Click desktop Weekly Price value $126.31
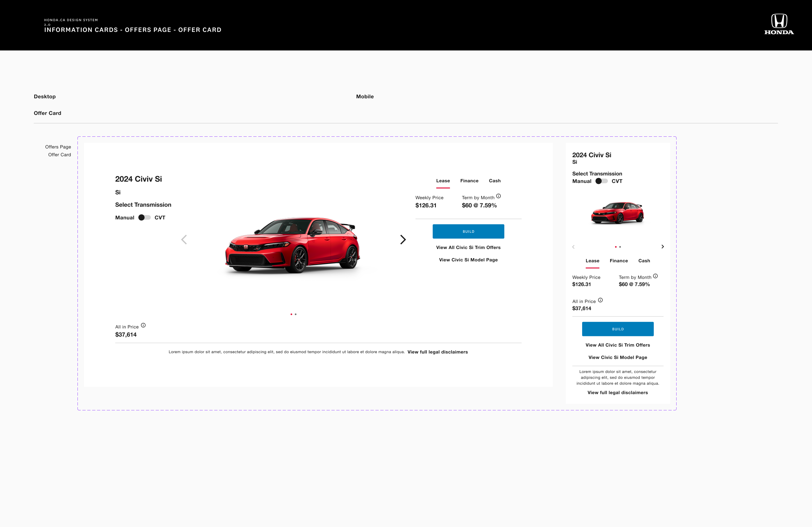The height and width of the screenshot is (527, 812). 426,205
